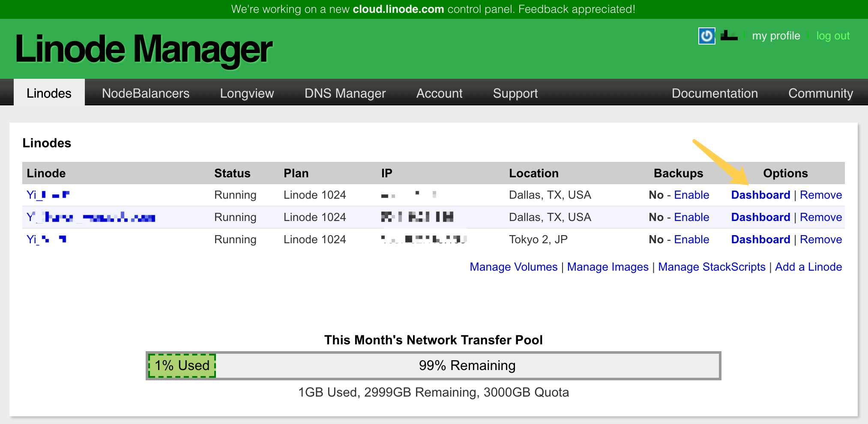Viewport: 868px width, 424px height.
Task: Click Linode 1024 plan in Tokyo row
Action: click(314, 239)
